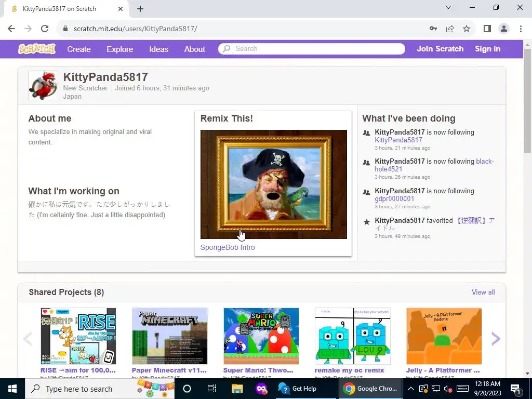Viewport: 532px width, 399px height.
Task: Open the Windows Start menu
Action: (12, 389)
